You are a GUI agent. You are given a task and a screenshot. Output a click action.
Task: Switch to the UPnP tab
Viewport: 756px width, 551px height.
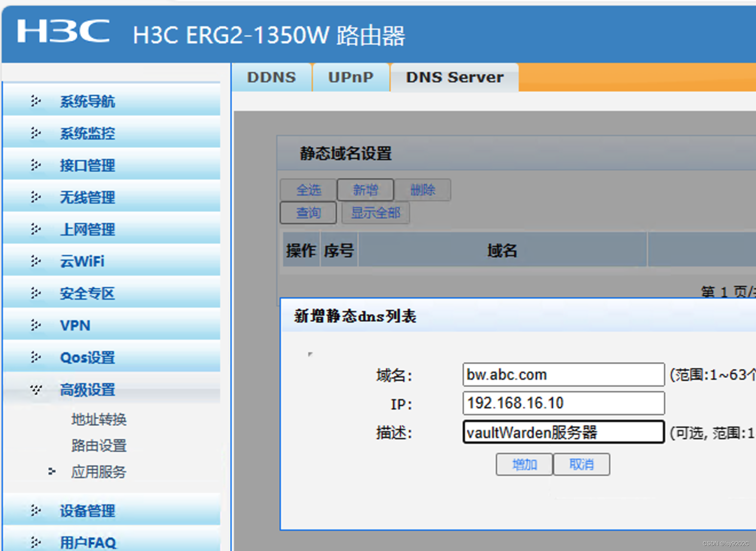[x=351, y=77]
